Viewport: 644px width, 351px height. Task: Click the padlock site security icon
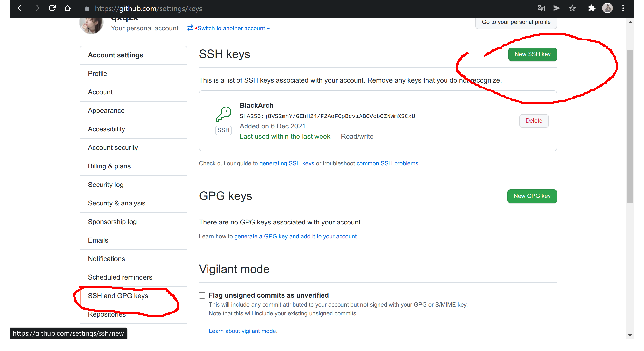pos(87,9)
